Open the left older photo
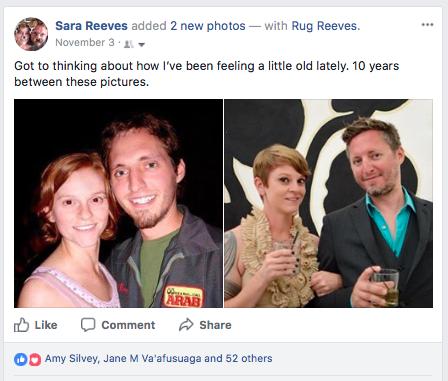Screen dimensions: 448x381 pyautogui.click(x=118, y=203)
